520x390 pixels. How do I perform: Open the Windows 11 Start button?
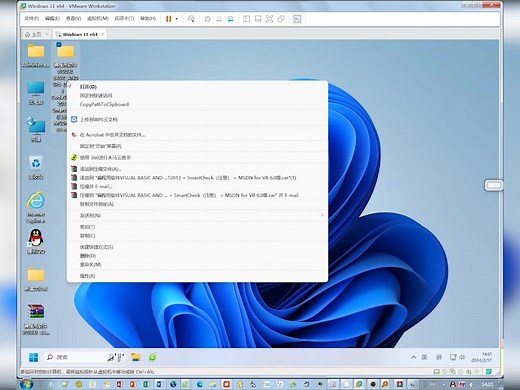pyautogui.click(x=34, y=357)
